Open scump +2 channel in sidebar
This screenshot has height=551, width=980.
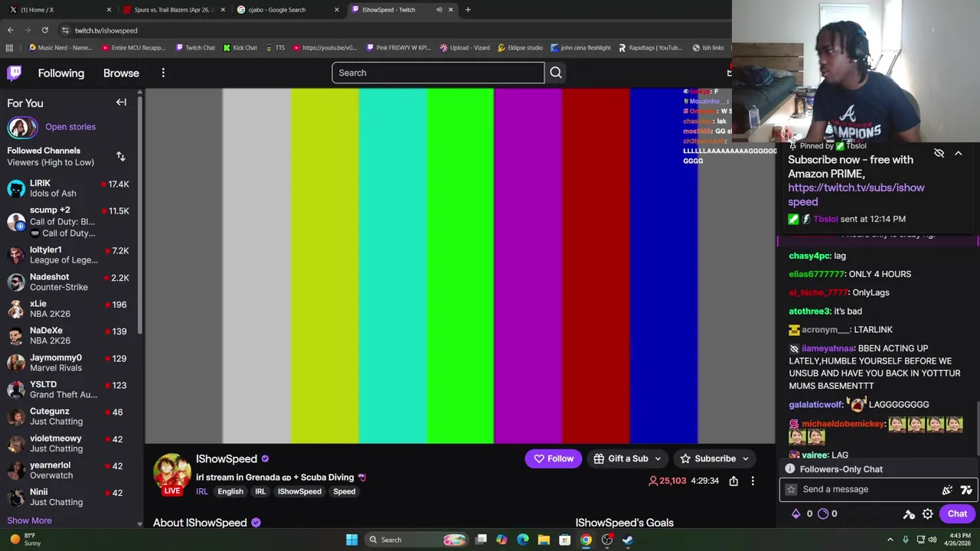(x=69, y=221)
